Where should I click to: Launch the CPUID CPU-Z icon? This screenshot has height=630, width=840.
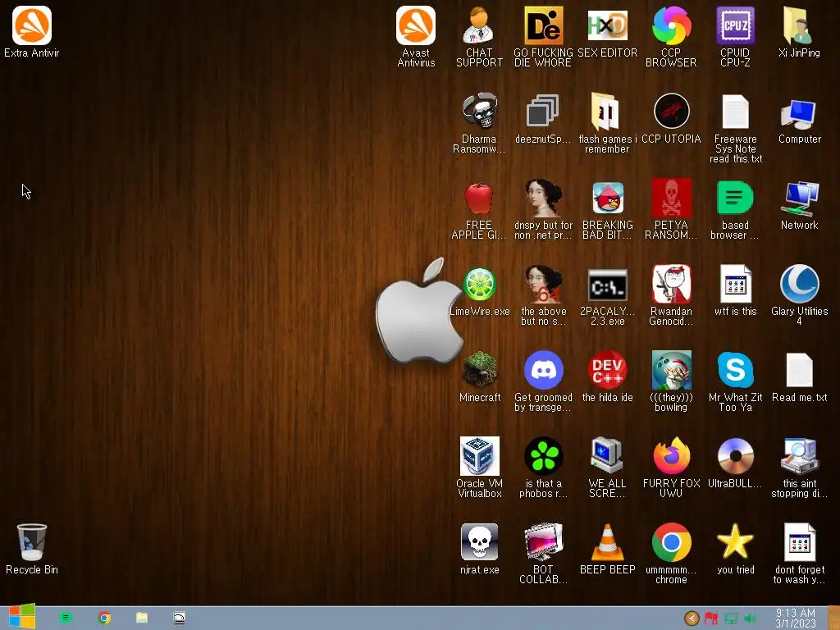click(735, 36)
